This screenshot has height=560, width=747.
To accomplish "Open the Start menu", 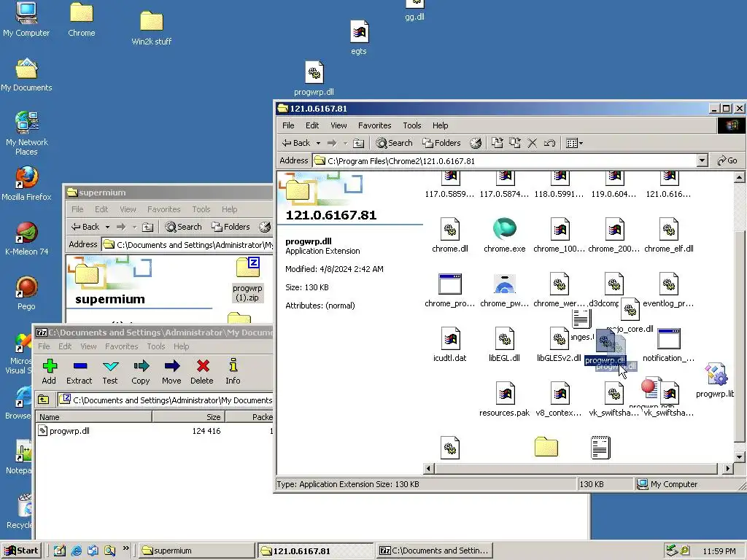I will point(21,551).
